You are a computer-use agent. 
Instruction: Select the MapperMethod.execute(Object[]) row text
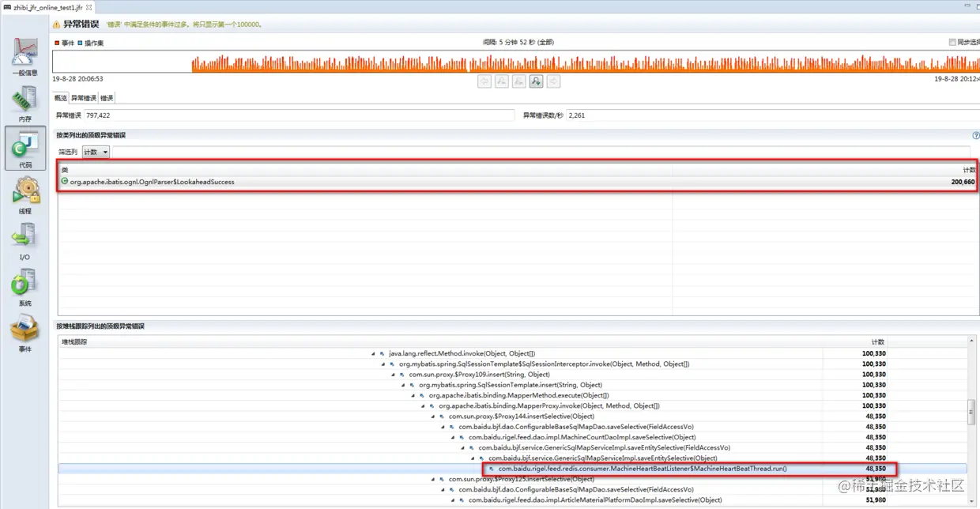point(518,395)
